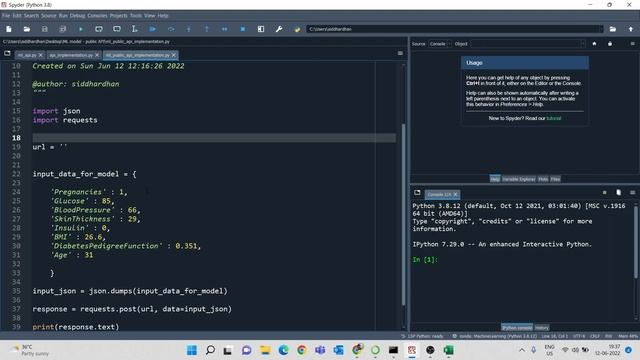The width and height of the screenshot is (640, 360).
Task: Run current cell and advance to next
Action: [x=117, y=29]
